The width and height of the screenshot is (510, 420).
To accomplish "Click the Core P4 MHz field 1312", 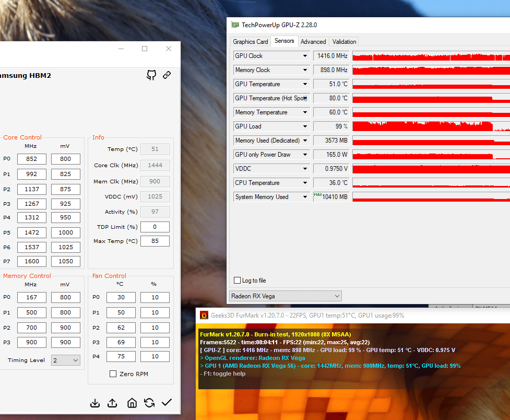I will point(31,217).
